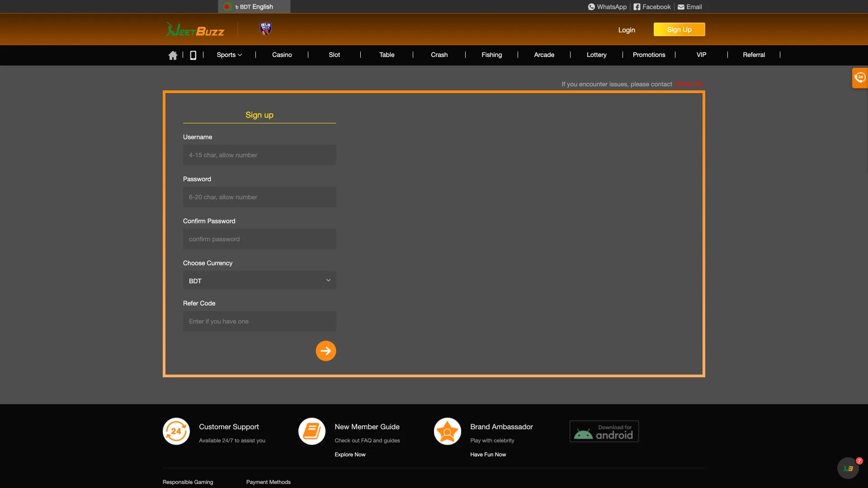The height and width of the screenshot is (488, 868).
Task: Click the New Member Guide book icon
Action: 312,431
